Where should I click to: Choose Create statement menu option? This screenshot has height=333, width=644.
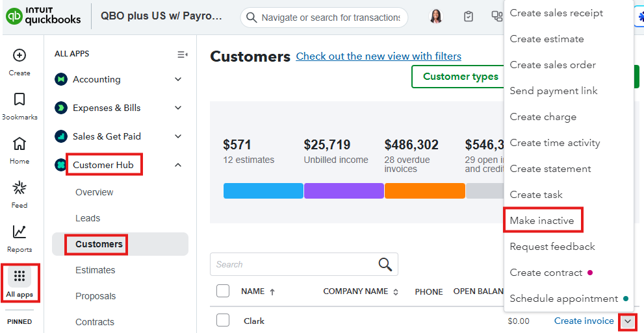[x=550, y=169]
